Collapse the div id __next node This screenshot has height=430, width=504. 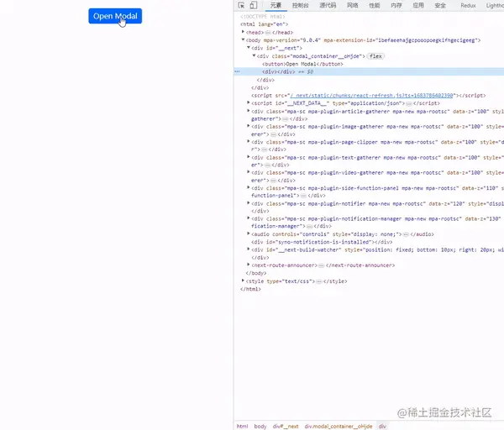(x=249, y=48)
